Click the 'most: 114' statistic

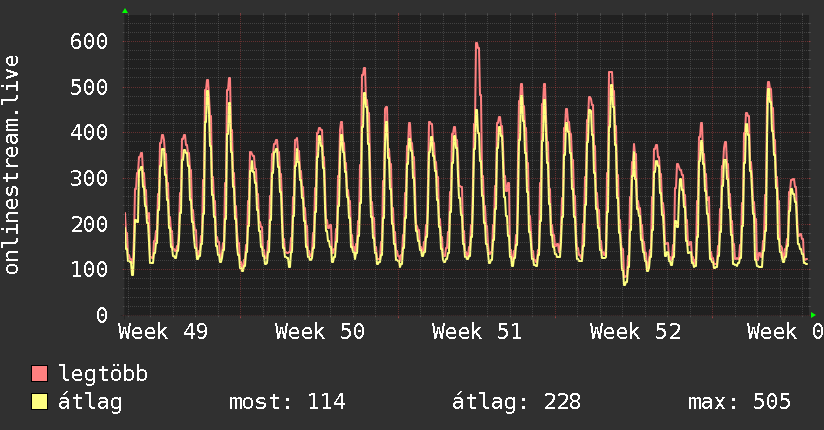pos(287,402)
